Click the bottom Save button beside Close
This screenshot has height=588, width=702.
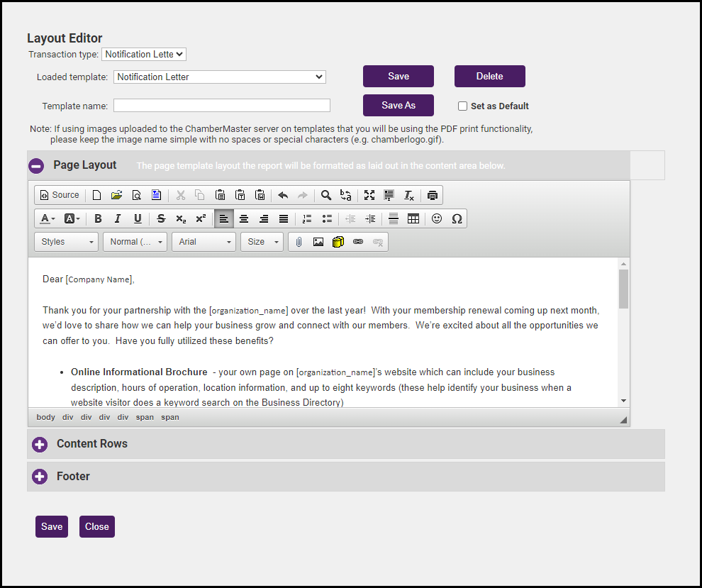52,527
